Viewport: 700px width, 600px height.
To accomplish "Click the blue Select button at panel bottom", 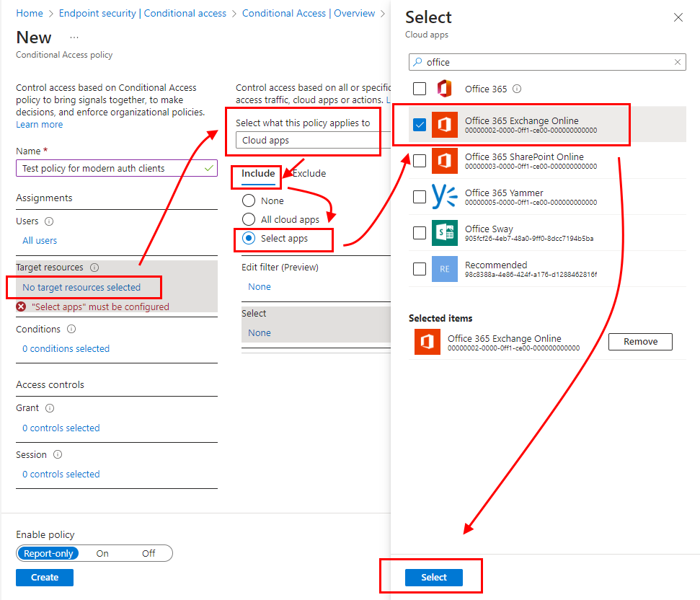I will coord(433,577).
